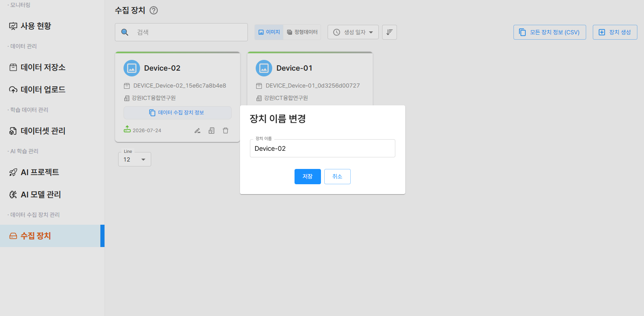Click the search magnifier icon

[x=124, y=32]
